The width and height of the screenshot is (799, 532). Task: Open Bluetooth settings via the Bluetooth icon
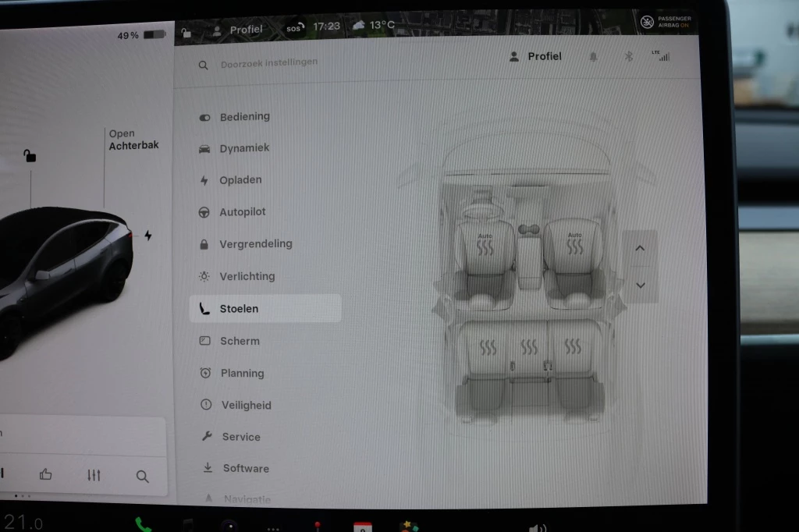tap(628, 57)
